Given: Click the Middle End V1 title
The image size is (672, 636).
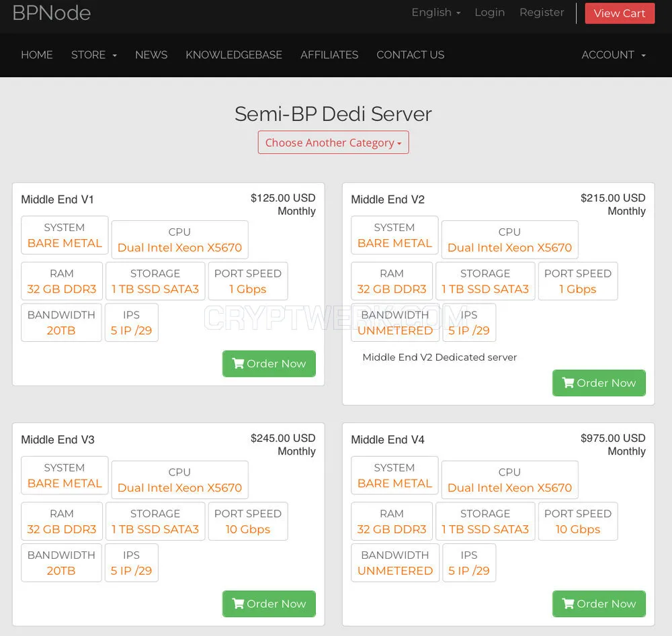Looking at the screenshot, I should pyautogui.click(x=57, y=199).
